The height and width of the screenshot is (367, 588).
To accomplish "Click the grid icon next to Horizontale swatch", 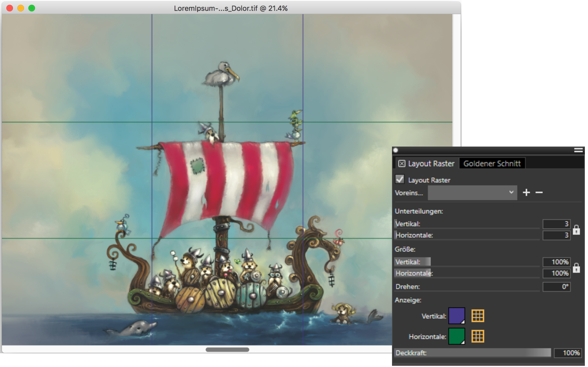I will pyautogui.click(x=478, y=336).
